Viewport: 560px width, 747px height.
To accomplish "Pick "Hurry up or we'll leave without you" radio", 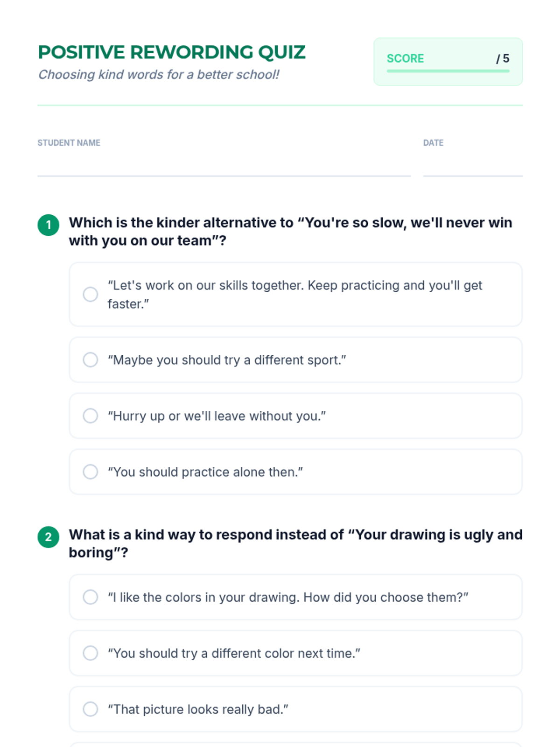I will pos(91,416).
